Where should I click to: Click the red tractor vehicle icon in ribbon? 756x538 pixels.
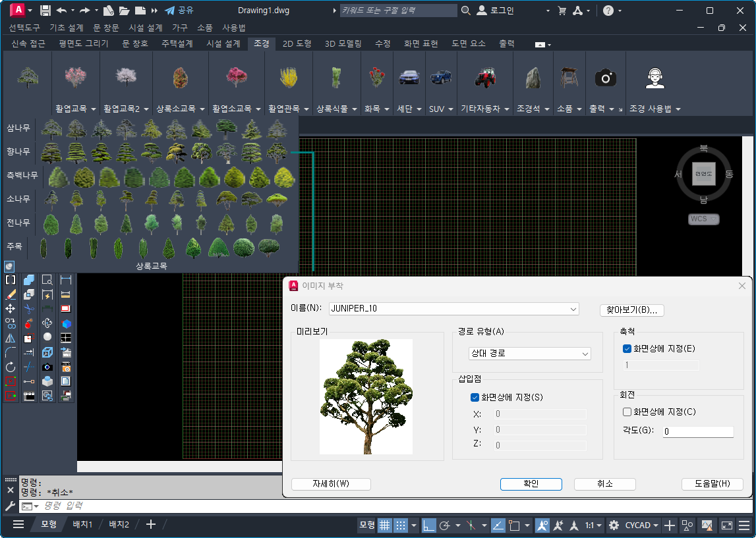pyautogui.click(x=485, y=78)
